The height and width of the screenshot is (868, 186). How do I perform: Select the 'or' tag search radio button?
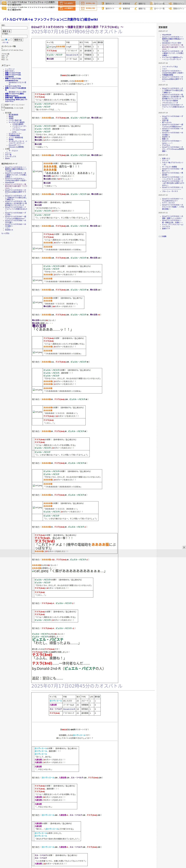point(11,39)
